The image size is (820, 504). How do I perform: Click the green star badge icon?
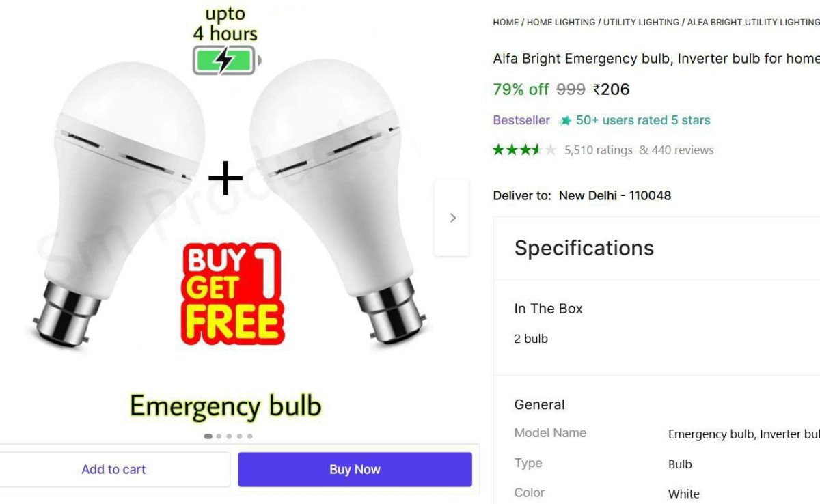point(565,121)
